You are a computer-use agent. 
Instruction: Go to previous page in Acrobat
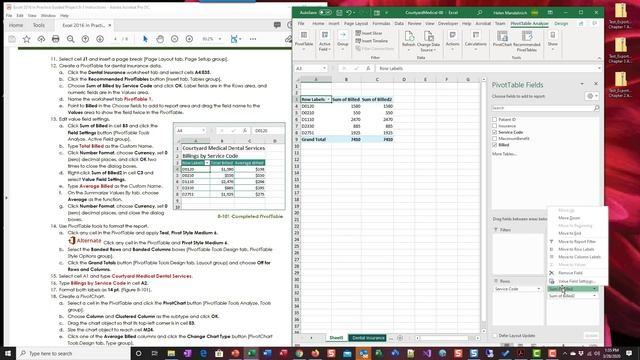tap(85, 39)
